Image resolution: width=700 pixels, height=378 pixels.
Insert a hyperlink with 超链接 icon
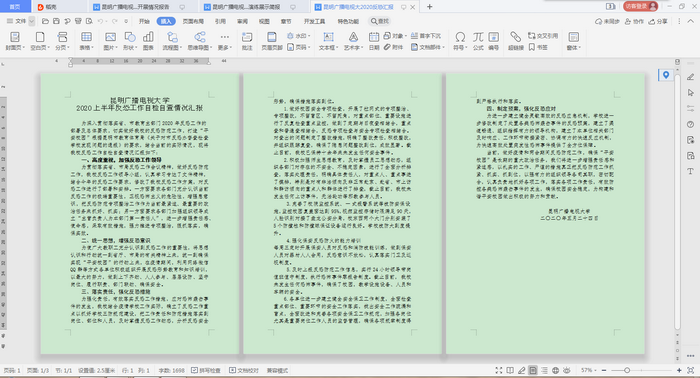coord(516,41)
